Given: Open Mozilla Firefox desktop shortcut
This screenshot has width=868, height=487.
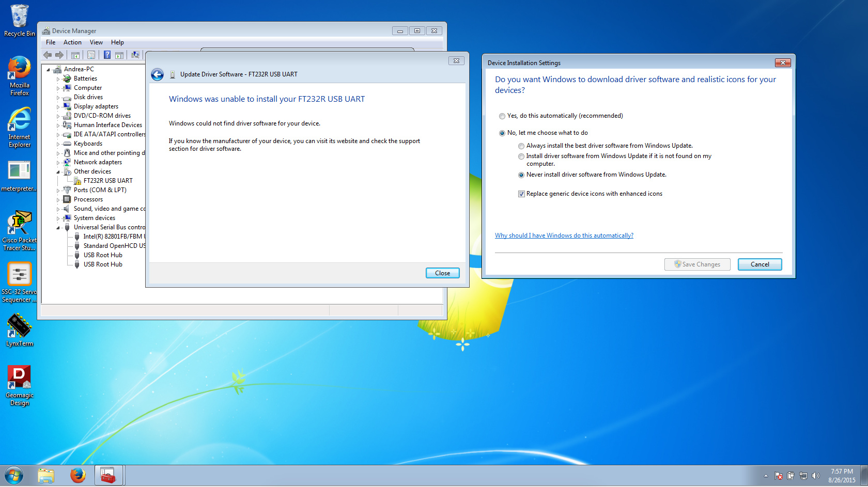Looking at the screenshot, I should point(20,76).
